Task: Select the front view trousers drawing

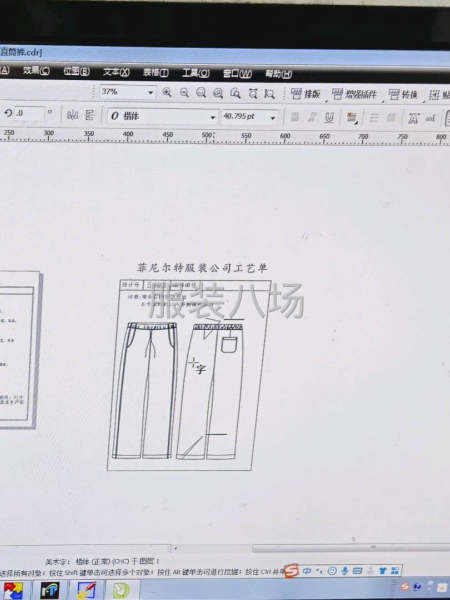Action: coord(145,390)
